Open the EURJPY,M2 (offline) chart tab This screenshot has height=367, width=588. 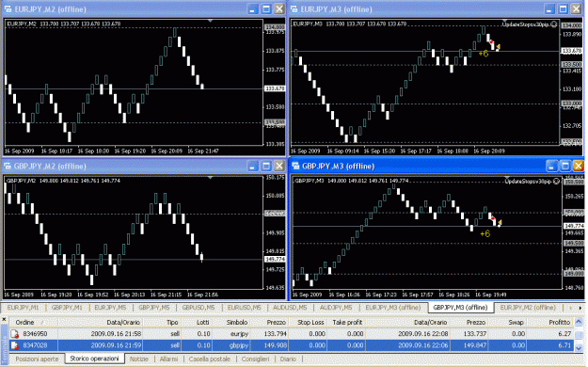pos(528,308)
